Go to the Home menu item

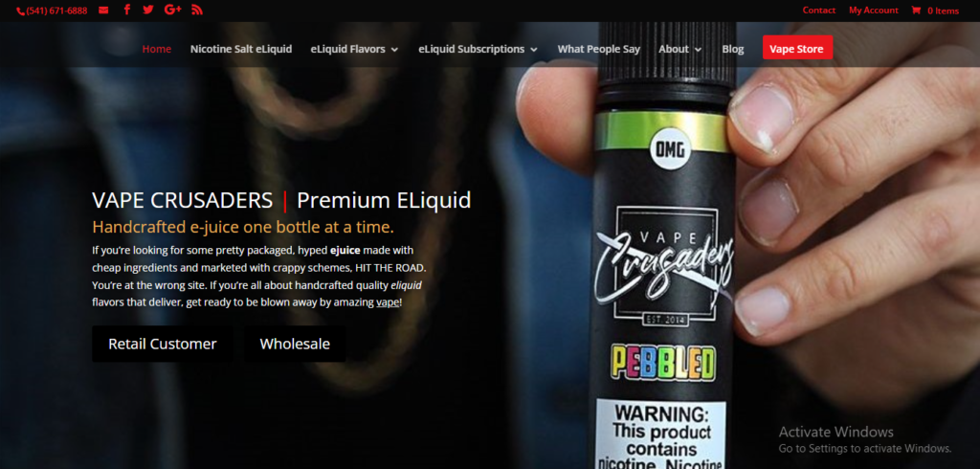(x=156, y=49)
